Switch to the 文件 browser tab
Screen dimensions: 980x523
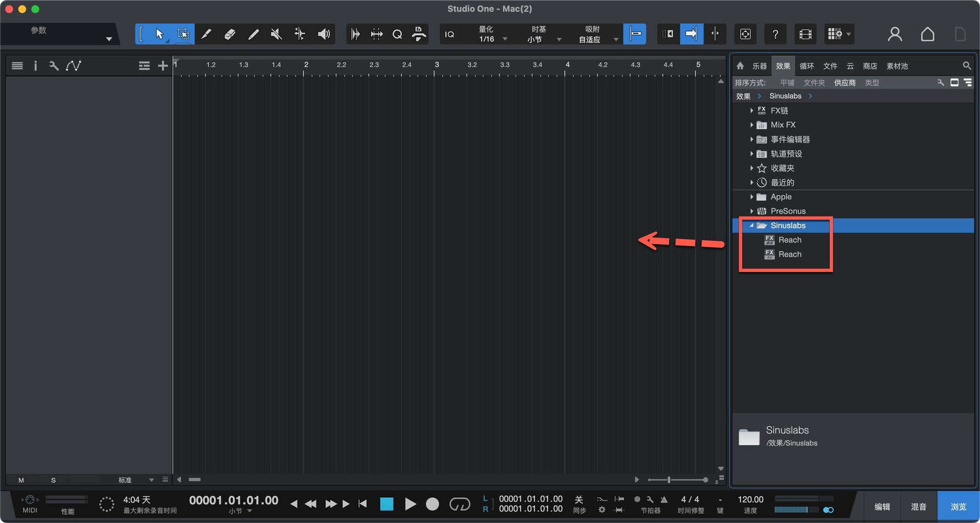830,66
